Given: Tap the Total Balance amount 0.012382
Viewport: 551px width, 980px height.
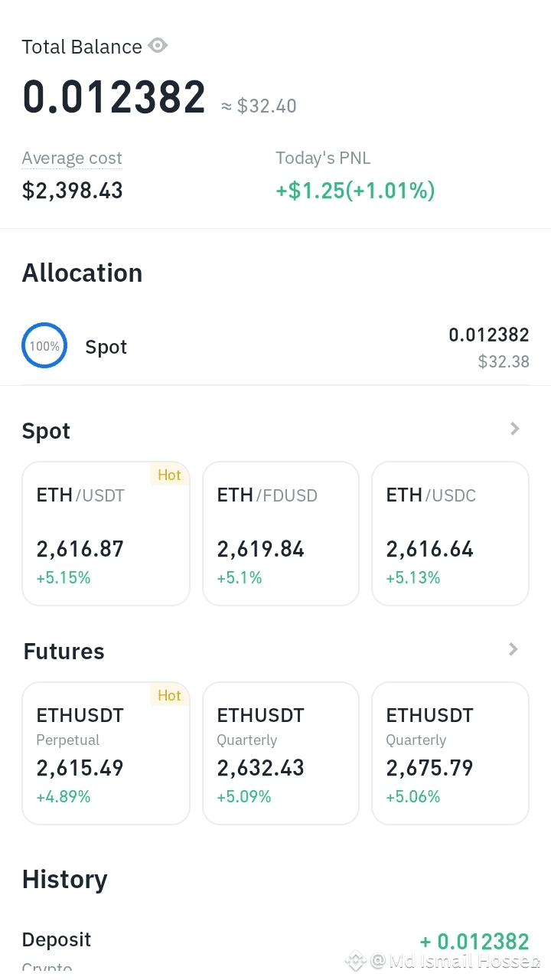Looking at the screenshot, I should click(114, 97).
